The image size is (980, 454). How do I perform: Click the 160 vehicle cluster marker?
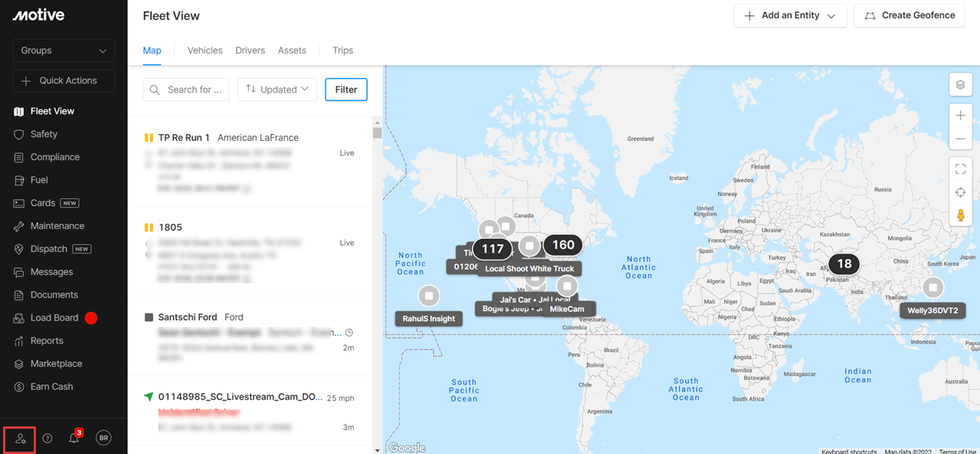click(563, 245)
